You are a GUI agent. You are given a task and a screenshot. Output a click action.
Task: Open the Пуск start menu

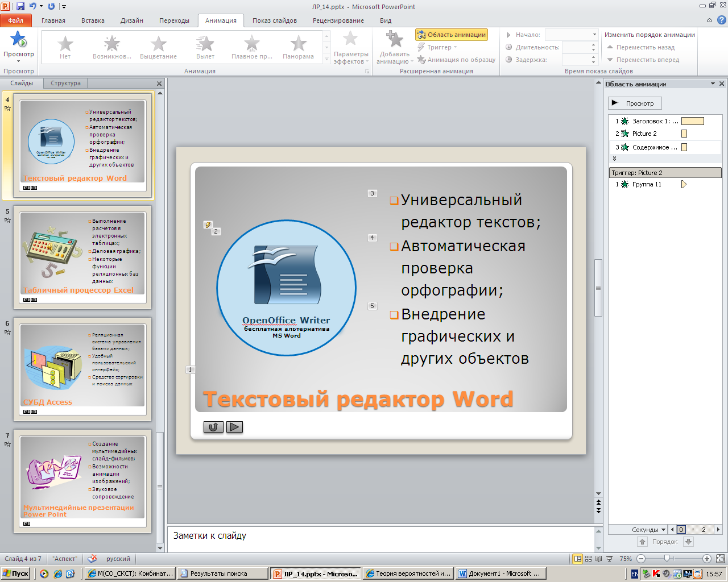pos(15,573)
